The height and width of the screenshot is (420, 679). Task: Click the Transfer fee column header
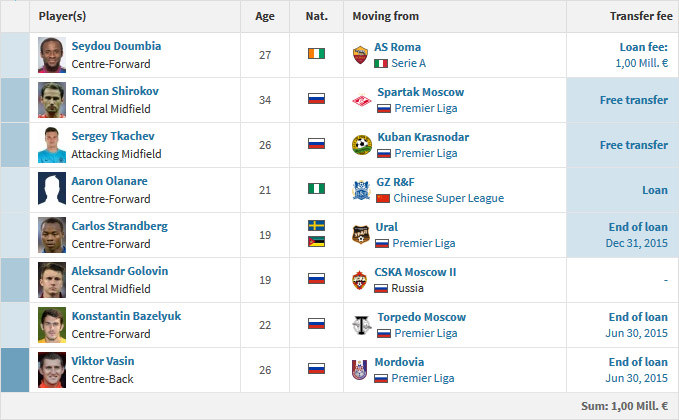641,16
